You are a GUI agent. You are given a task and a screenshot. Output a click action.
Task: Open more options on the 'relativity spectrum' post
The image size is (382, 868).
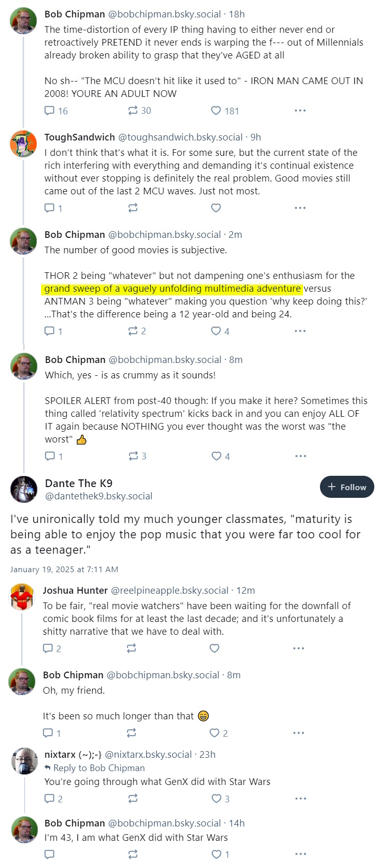pyautogui.click(x=300, y=456)
